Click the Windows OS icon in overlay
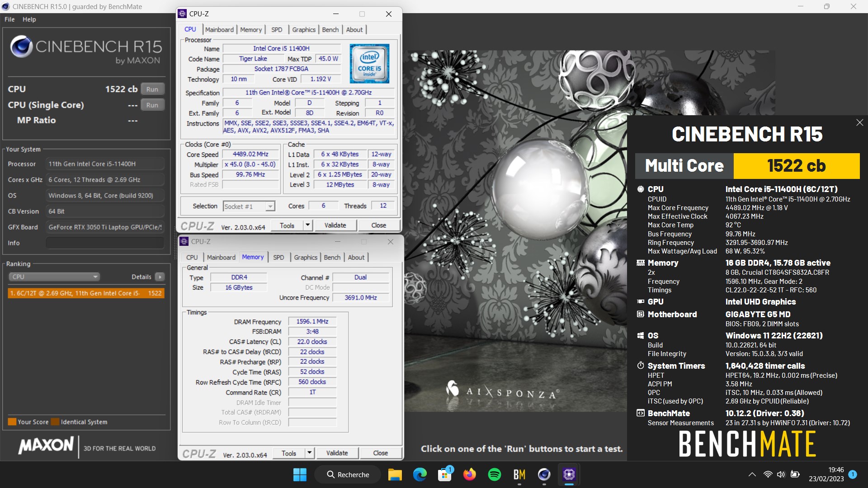Image resolution: width=868 pixels, height=488 pixels. 640,335
